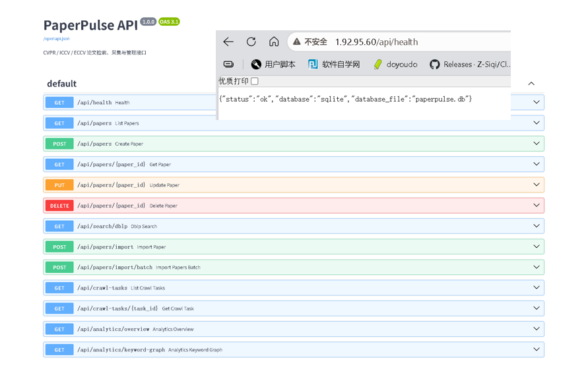This screenshot has height=379, width=588.
Task: Expand POST /api/papers/import row chevron
Action: [x=537, y=247]
